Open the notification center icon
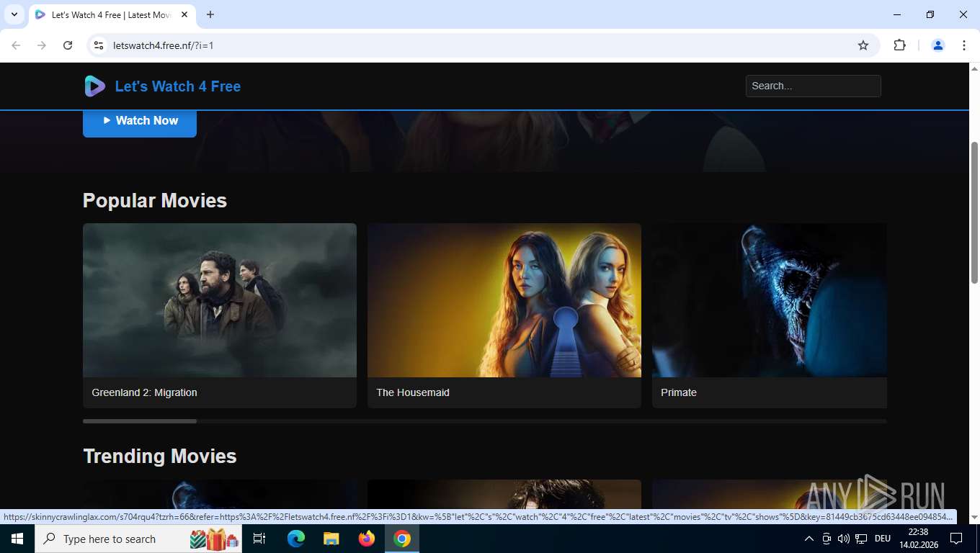Viewport: 980px width, 553px height. [956, 539]
